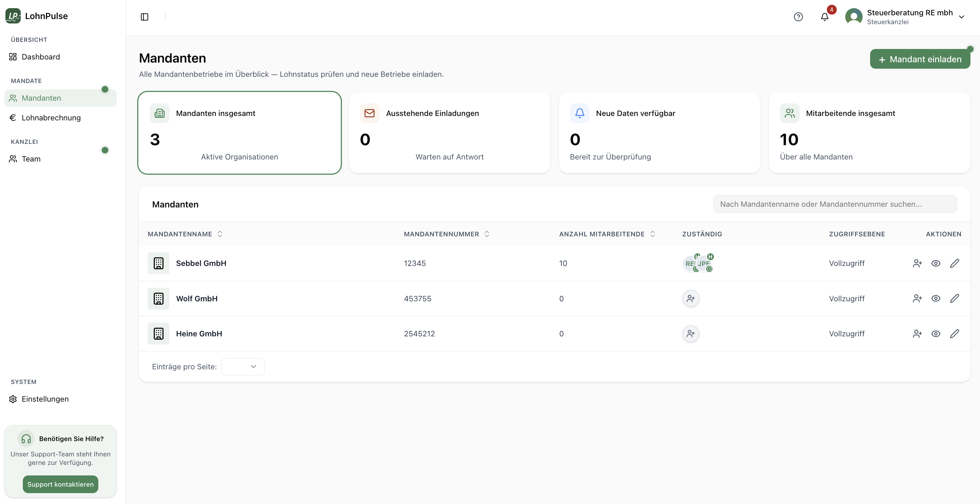The height and width of the screenshot is (504, 980).
Task: Open the Einträge pro Seite dropdown
Action: [243, 366]
